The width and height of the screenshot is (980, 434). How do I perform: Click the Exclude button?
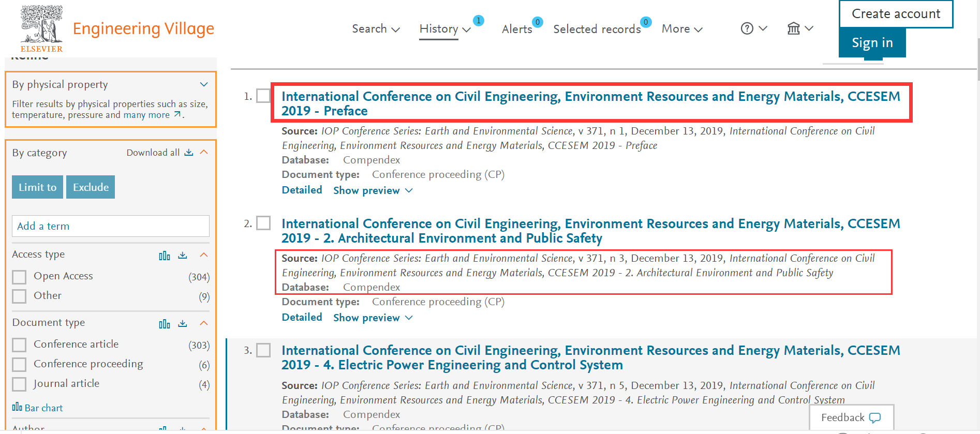pyautogui.click(x=91, y=187)
